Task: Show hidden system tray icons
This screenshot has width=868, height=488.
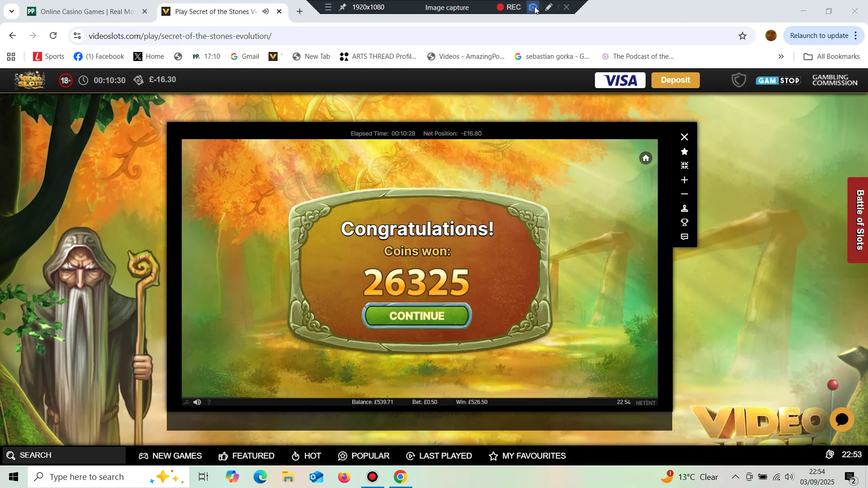Action: [x=735, y=477]
